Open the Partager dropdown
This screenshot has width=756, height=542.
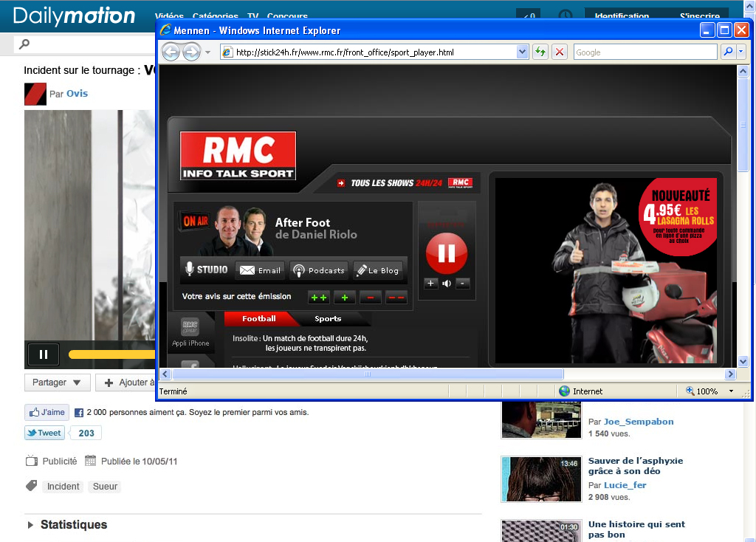click(x=58, y=383)
